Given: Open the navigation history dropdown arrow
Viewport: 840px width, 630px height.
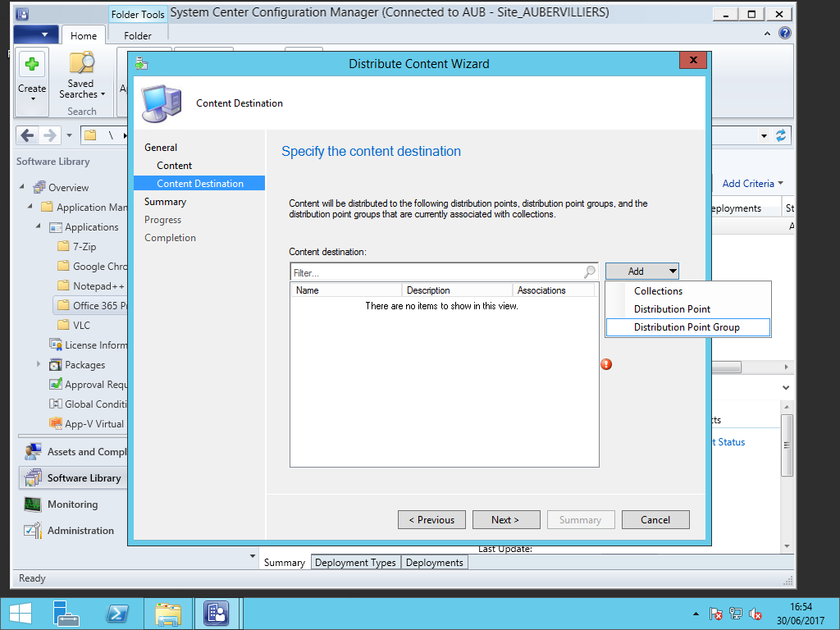Looking at the screenshot, I should pos(69,135).
